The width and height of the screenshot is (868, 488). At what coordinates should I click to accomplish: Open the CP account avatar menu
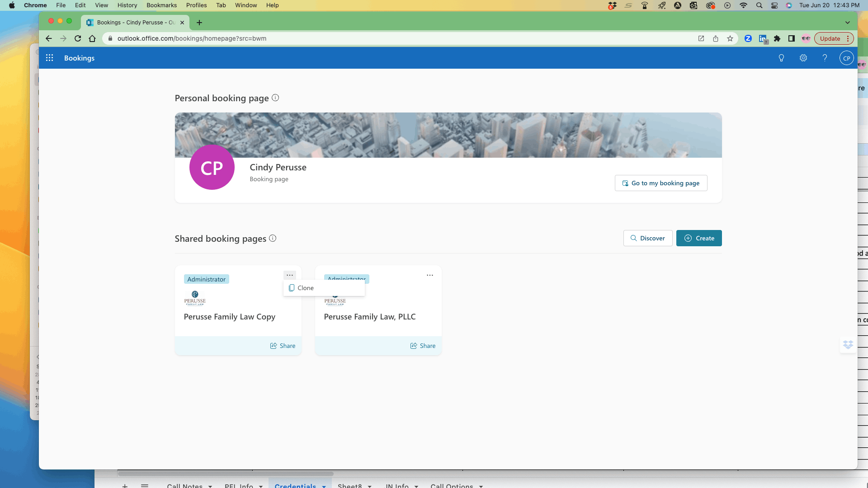click(846, 58)
